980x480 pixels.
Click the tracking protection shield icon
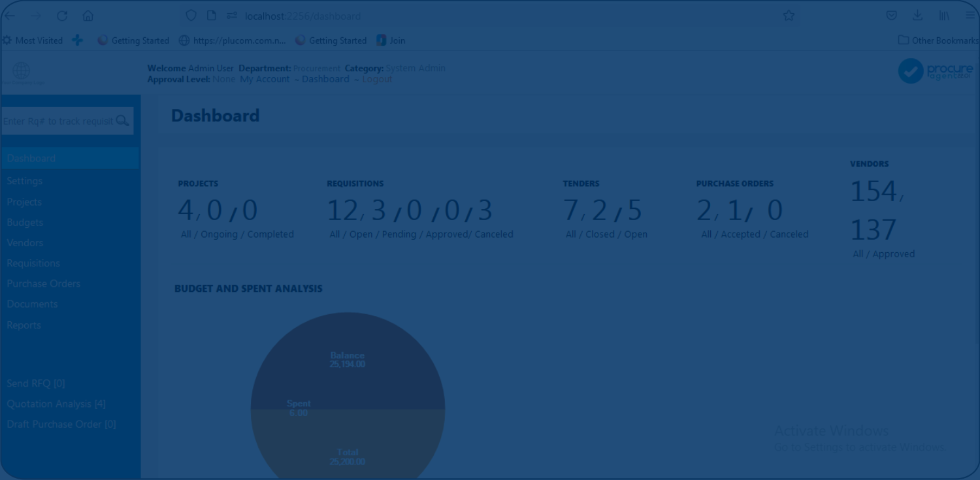[191, 16]
